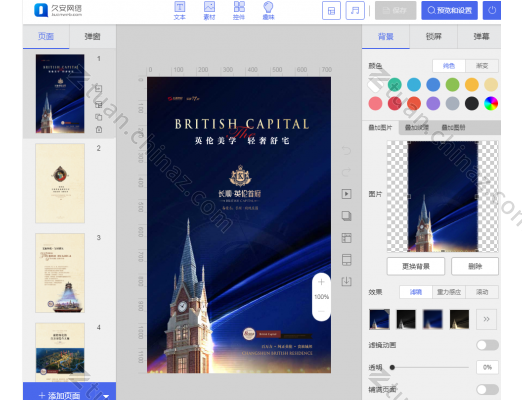
Task: Select the third overlay tab
Action: [453, 127]
